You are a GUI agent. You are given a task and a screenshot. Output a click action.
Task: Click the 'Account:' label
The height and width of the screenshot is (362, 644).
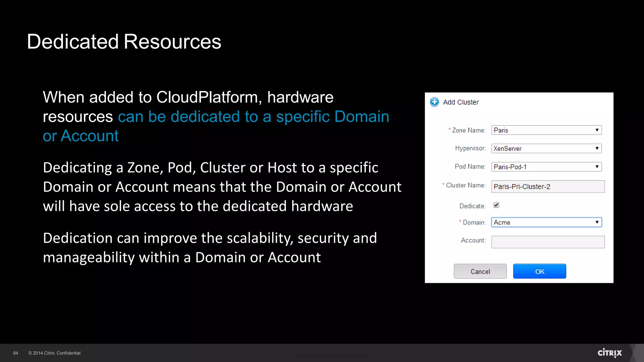(473, 240)
